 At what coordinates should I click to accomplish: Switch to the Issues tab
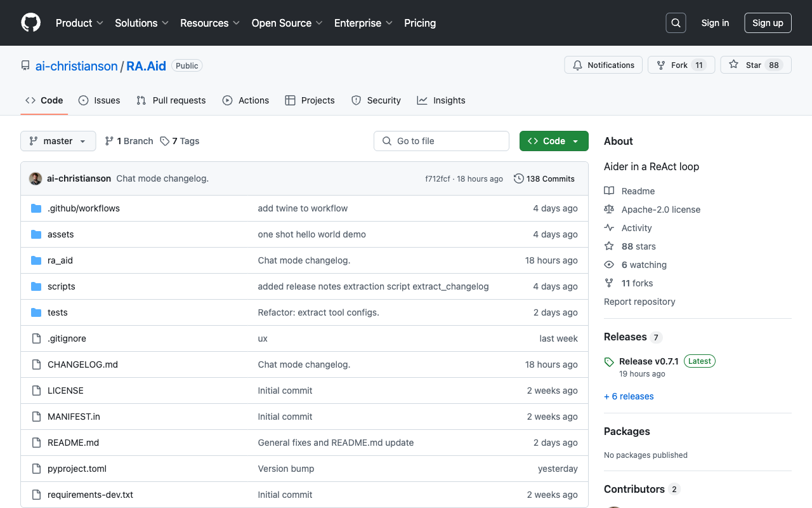[99, 100]
